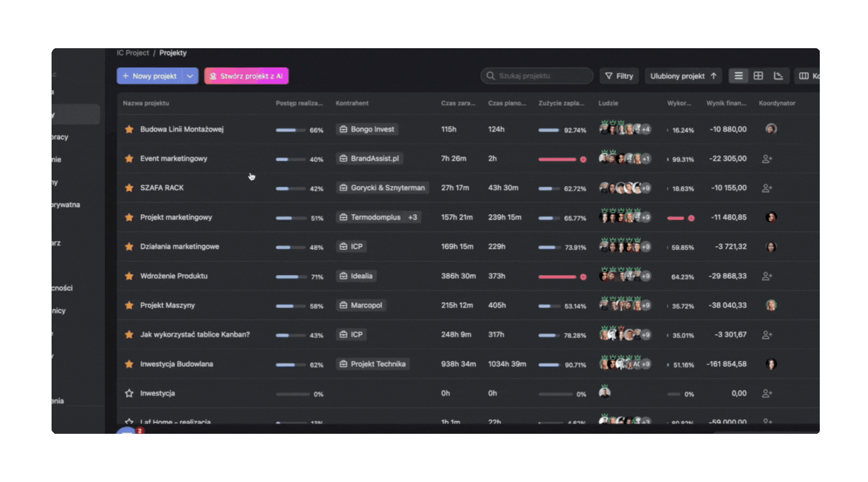Click the red overuse indicator in Wdrożenie Produktu
Screen dimensions: 868x482
(x=583, y=277)
